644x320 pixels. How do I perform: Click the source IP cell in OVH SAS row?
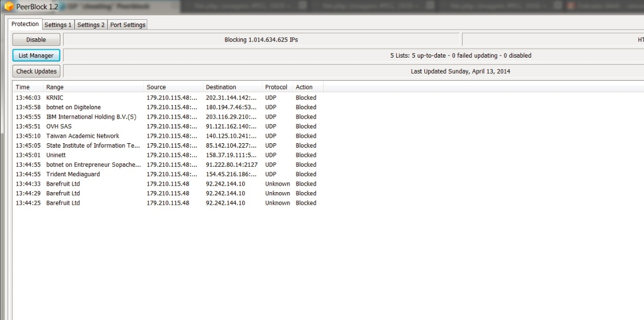pyautogui.click(x=172, y=126)
